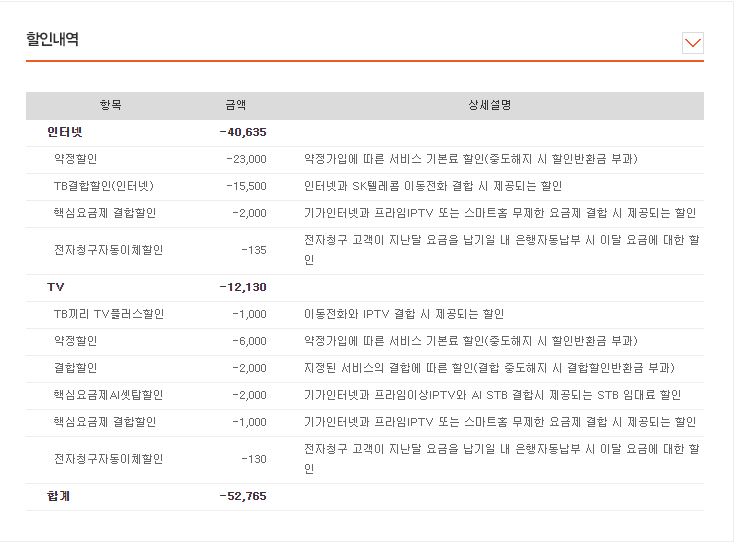Screen dimensions: 741x553
Task: Select the TB끼리 TV플러스할인 item
Action: tap(108, 314)
